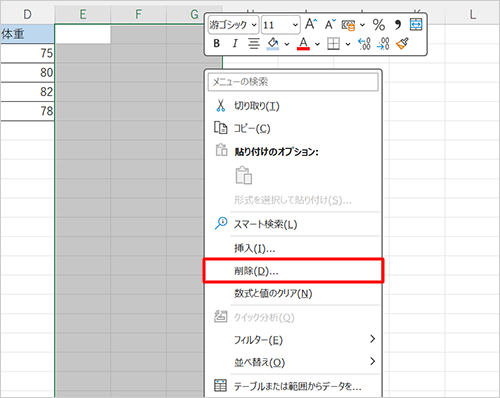Open the font size 11 dropdown
Screen dimensions: 500x398
click(x=295, y=25)
